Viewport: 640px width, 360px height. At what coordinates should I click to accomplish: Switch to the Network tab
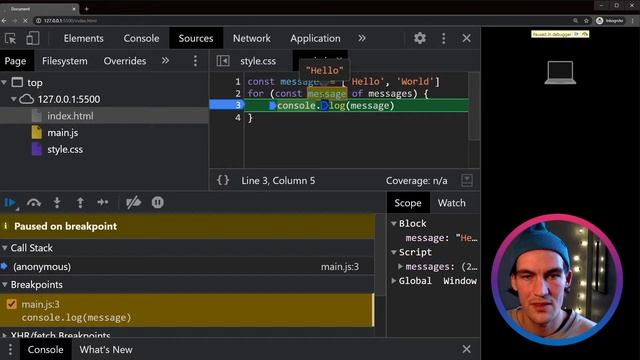[251, 38]
